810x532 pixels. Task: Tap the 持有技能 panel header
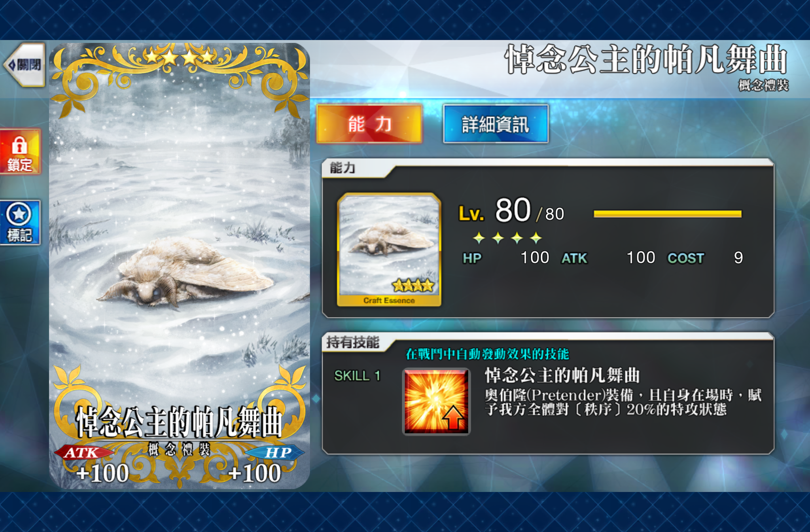(x=353, y=342)
